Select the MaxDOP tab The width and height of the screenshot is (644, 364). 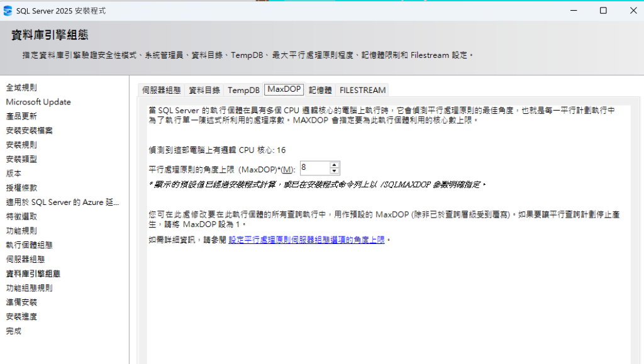284,89
